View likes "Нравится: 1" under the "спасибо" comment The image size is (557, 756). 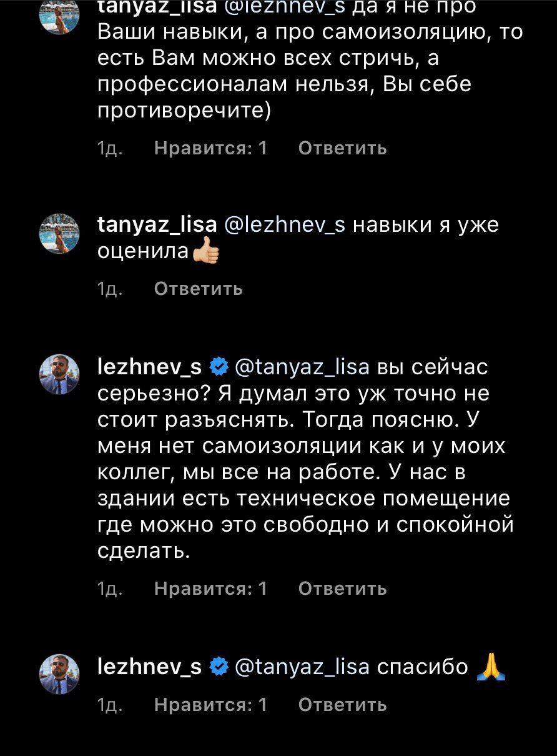click(x=210, y=705)
